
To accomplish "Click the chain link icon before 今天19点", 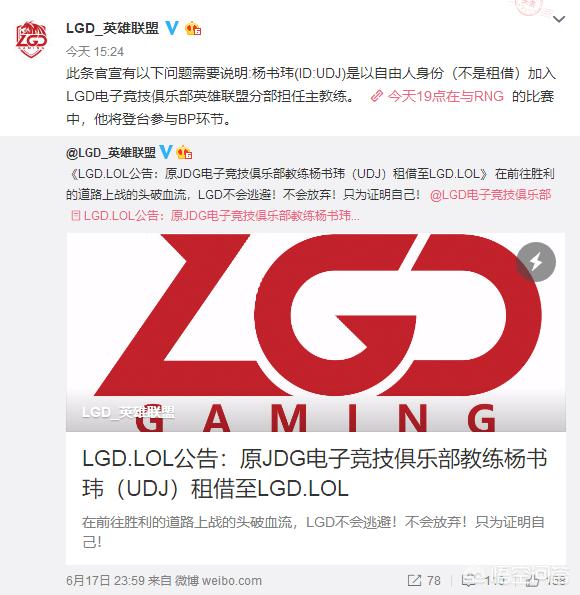I will coord(377,96).
